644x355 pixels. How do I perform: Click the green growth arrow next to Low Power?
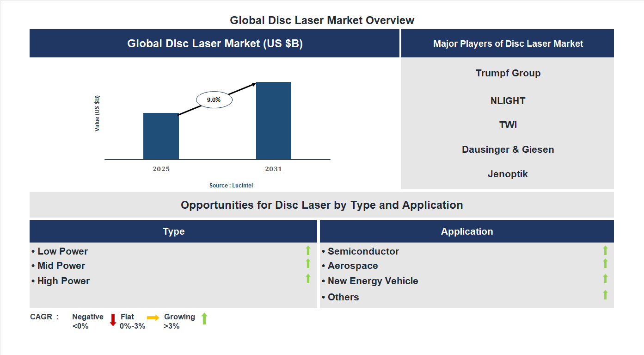pyautogui.click(x=308, y=251)
